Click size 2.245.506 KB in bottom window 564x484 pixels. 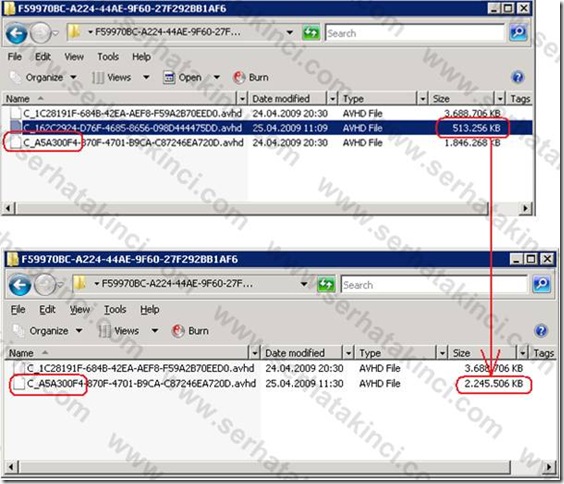pos(494,384)
